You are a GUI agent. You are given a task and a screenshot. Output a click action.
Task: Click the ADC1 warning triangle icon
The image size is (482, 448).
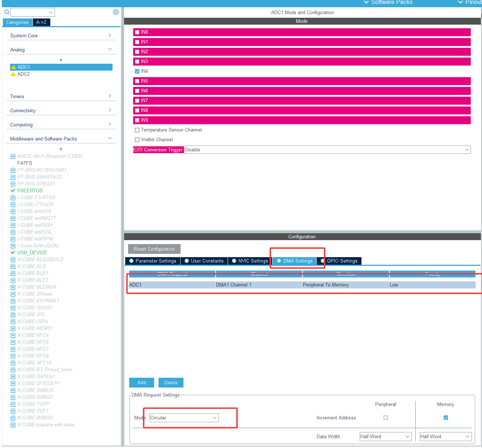point(13,67)
